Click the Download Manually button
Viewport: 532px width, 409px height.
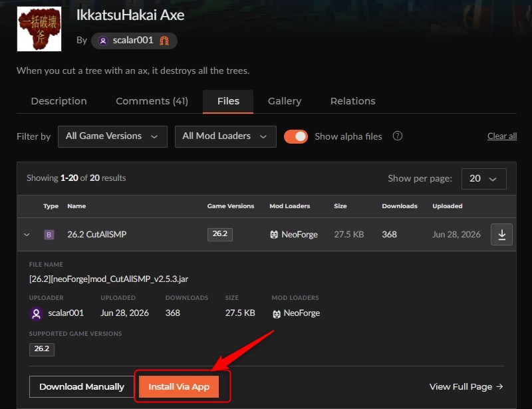pos(82,386)
